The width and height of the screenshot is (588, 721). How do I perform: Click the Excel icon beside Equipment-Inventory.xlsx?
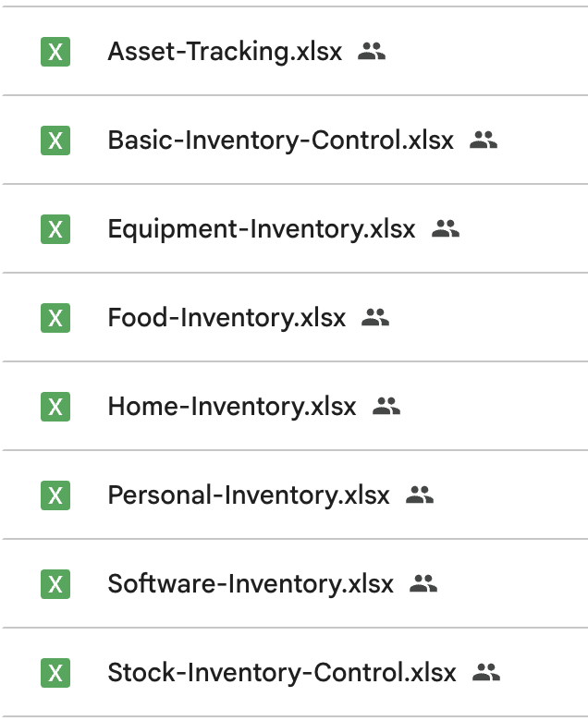[55, 229]
